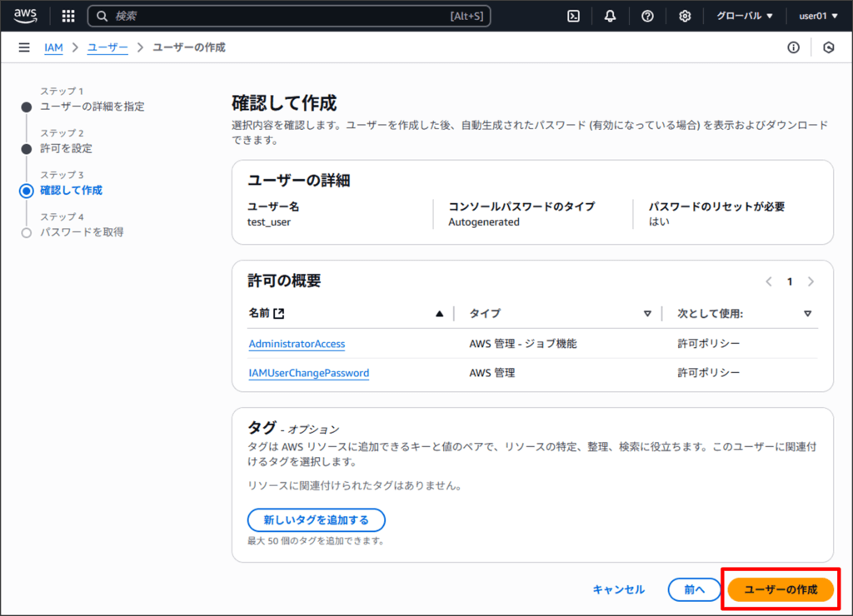Go to IAM breadcrumb link
This screenshot has width=853, height=616.
tap(53, 47)
